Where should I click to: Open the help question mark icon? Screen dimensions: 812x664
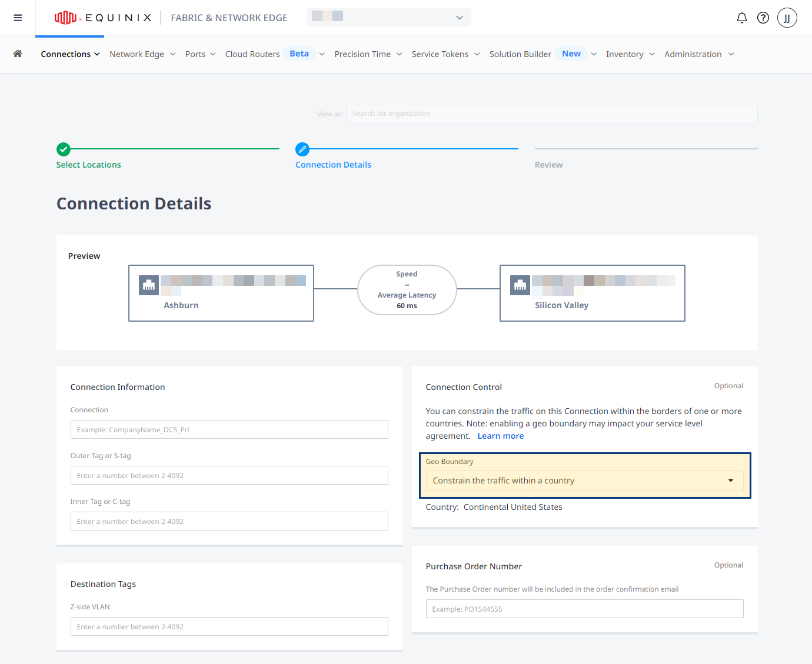point(763,18)
